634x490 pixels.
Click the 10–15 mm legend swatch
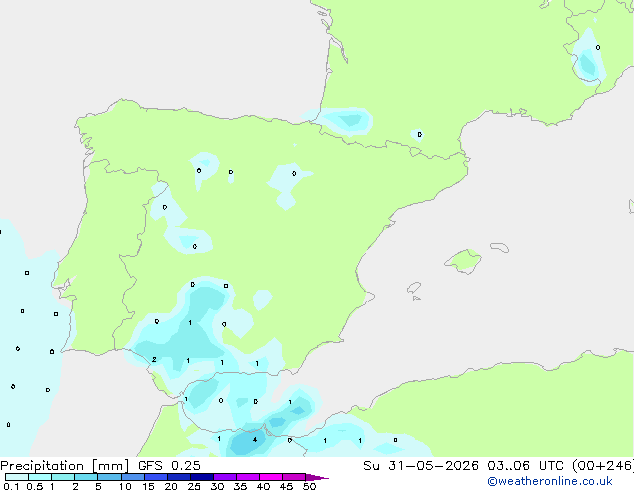coord(132,477)
